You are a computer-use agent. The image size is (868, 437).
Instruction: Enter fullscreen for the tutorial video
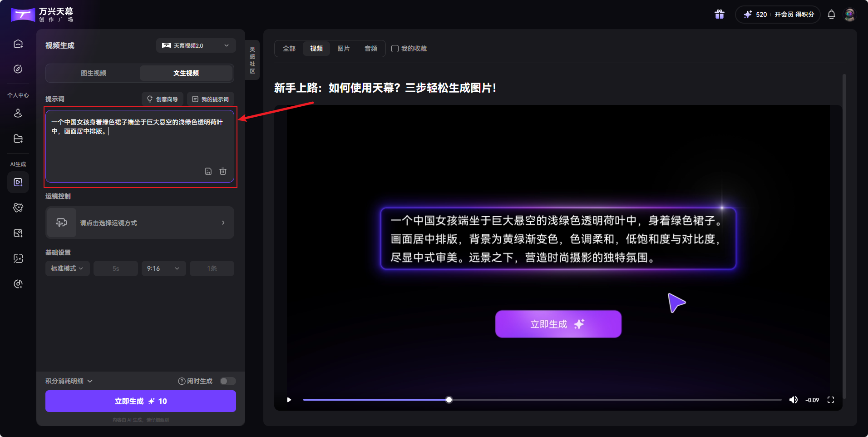click(x=831, y=400)
